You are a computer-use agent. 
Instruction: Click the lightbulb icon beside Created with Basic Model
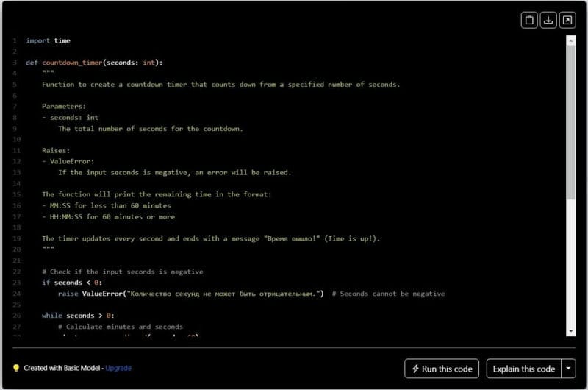16,368
